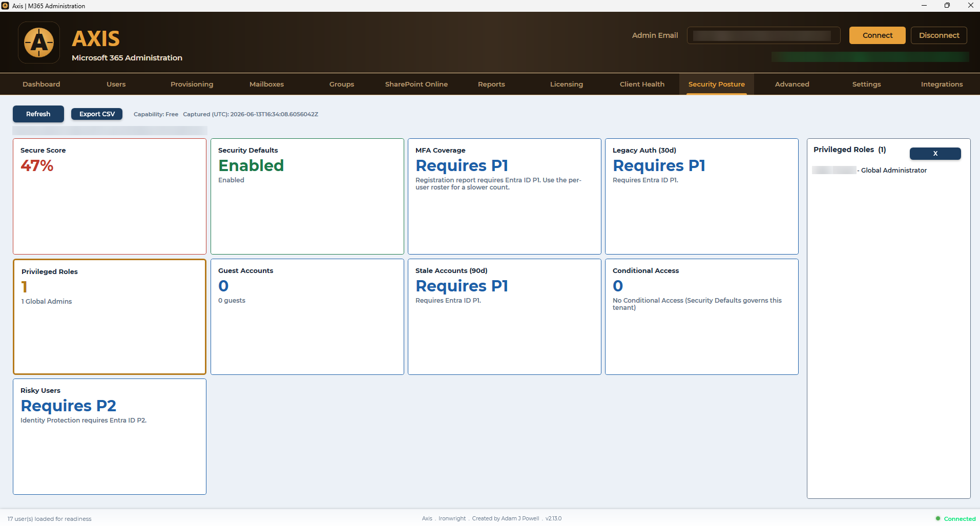
Task: Click the '0 guests' text
Action: 232,300
